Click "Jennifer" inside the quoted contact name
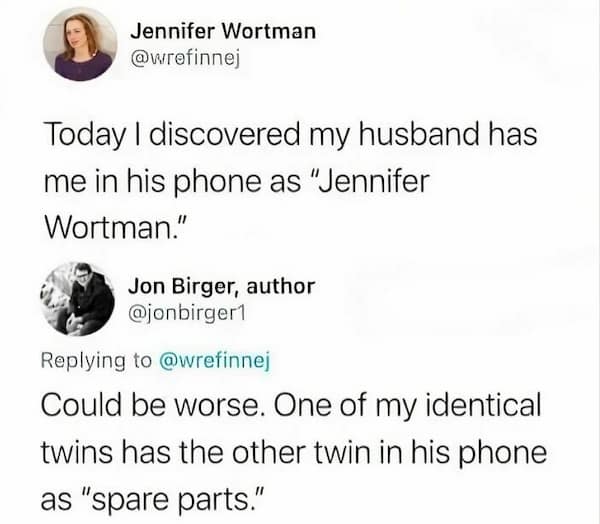This screenshot has width=600, height=524. tap(370, 181)
